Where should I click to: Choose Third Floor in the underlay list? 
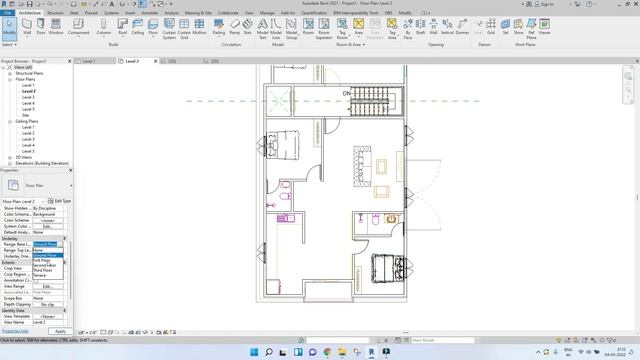pyautogui.click(x=48, y=270)
